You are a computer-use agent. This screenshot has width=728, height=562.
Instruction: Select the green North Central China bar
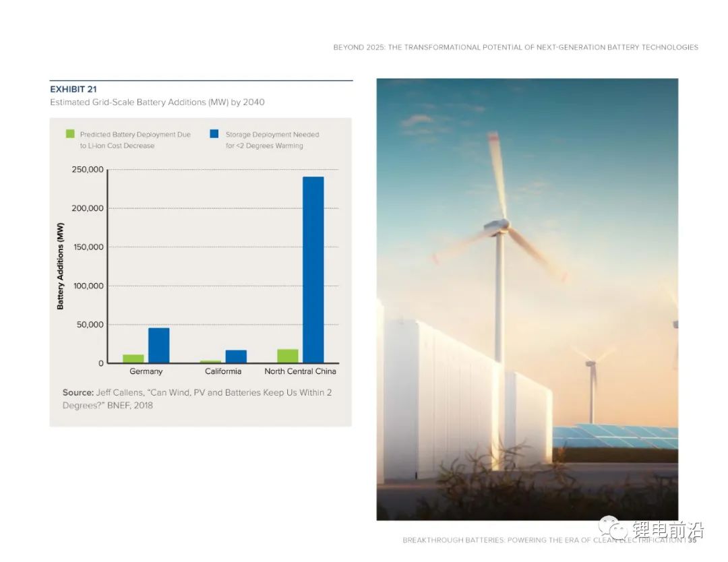[288, 356]
